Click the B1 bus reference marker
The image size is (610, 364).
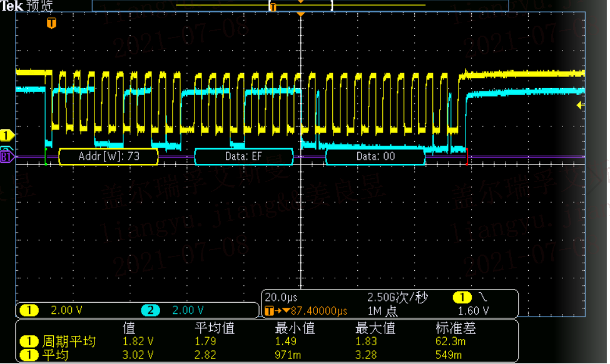(7, 157)
